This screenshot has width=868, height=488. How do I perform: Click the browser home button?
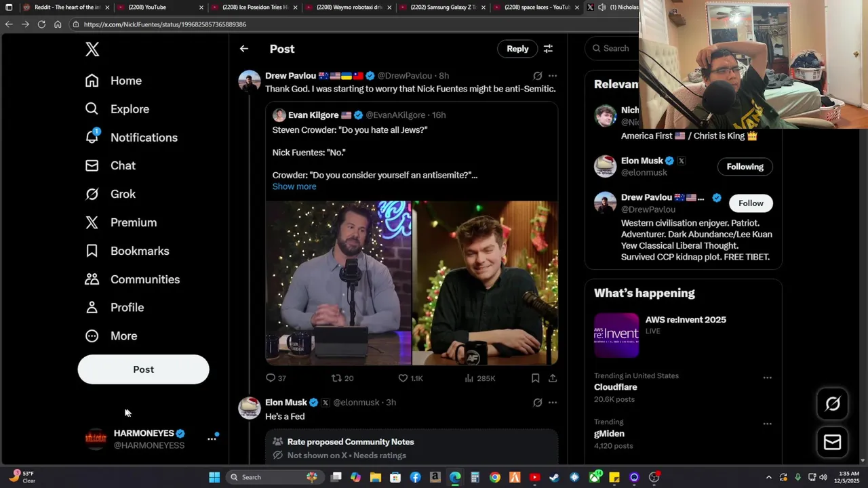pyautogui.click(x=58, y=24)
